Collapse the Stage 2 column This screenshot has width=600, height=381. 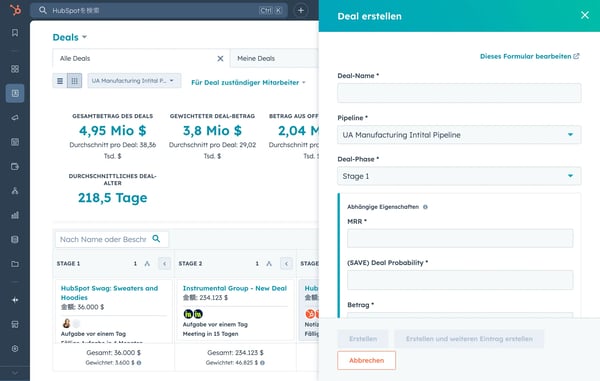(x=286, y=264)
